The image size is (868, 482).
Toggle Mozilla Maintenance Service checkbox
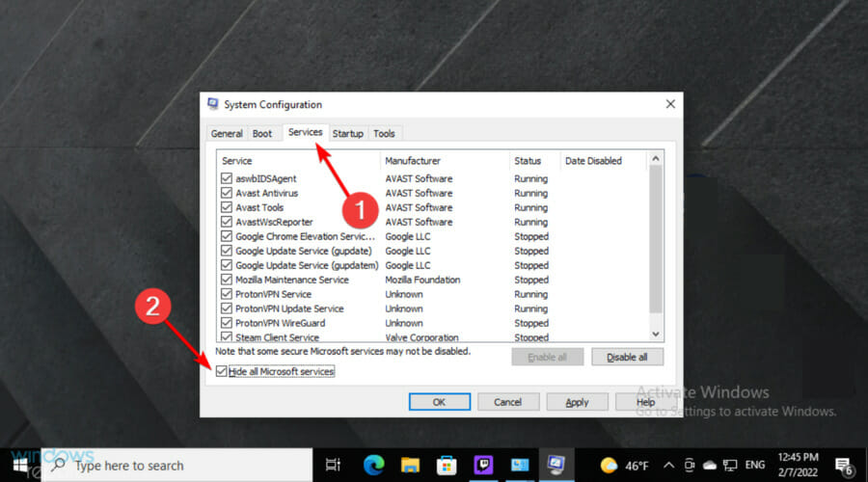pyautogui.click(x=226, y=280)
